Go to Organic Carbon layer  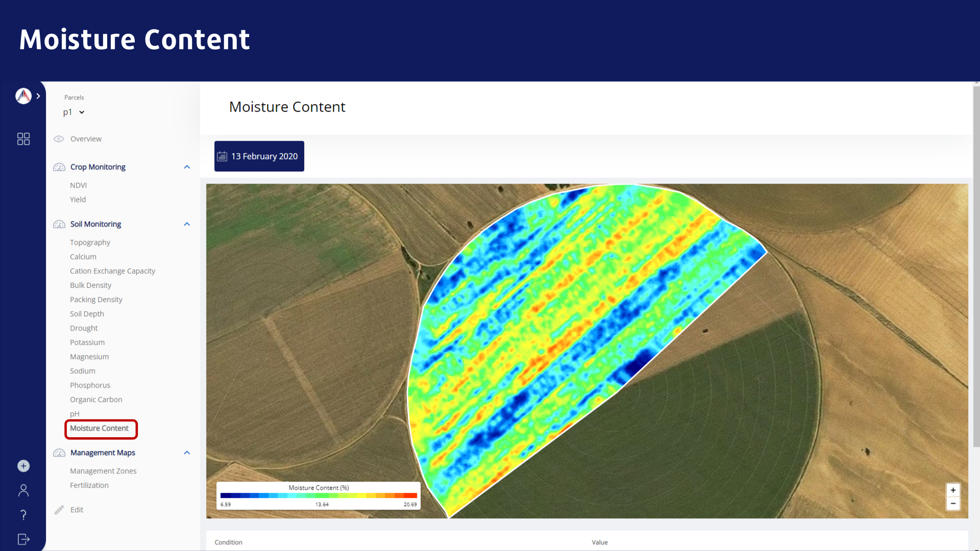point(96,399)
